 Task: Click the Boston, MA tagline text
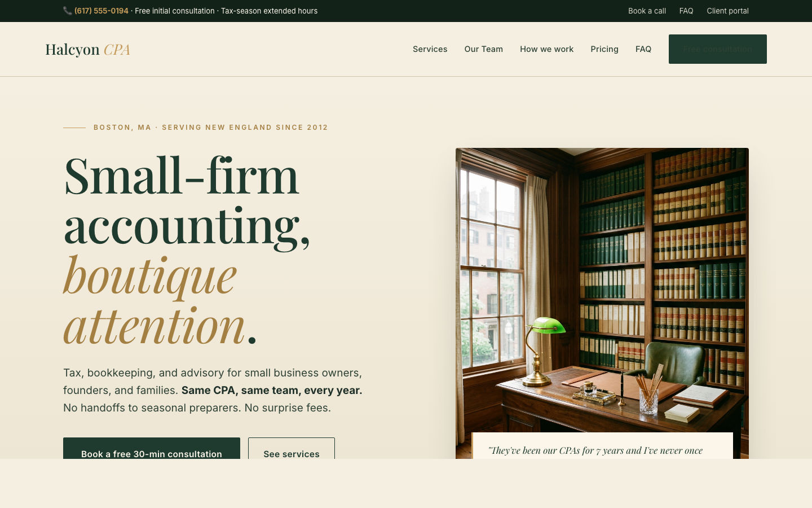point(211,128)
